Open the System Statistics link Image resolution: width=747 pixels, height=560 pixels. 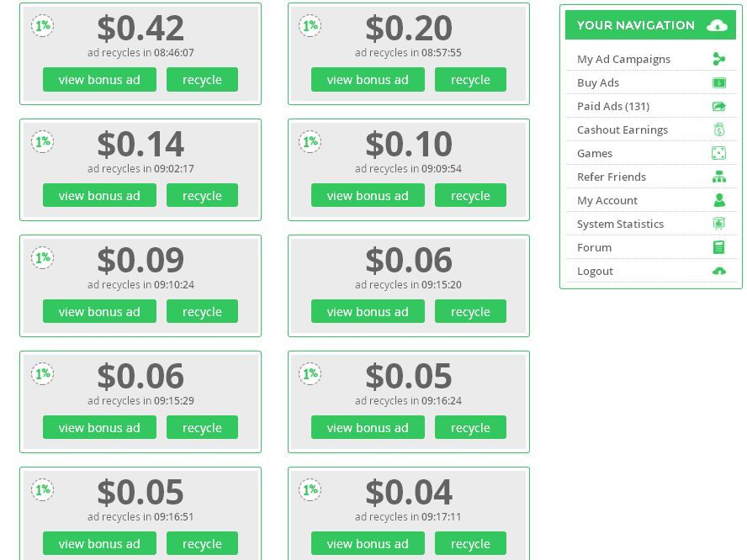[620, 224]
